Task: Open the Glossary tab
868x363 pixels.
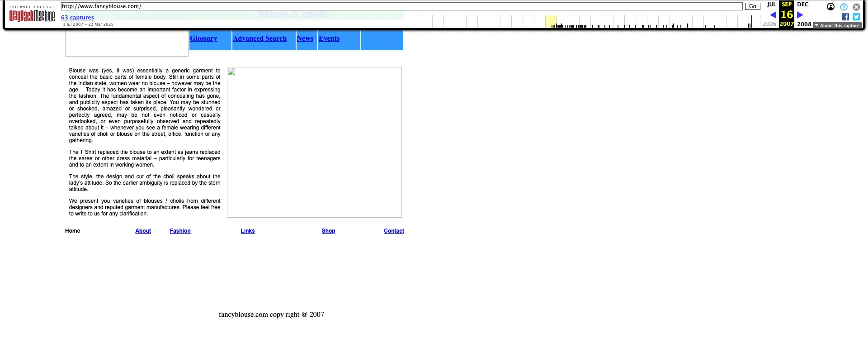Action: (x=203, y=38)
